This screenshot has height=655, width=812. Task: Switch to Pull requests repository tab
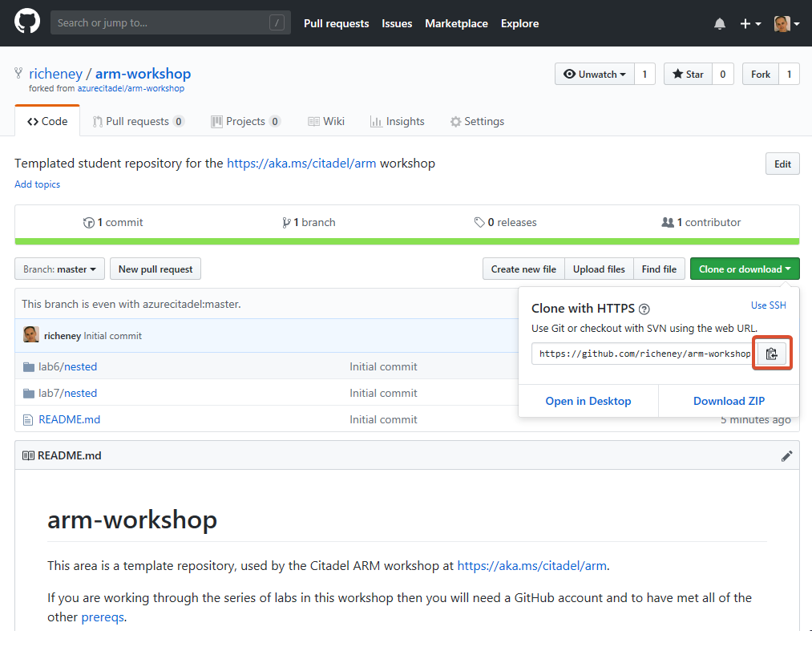click(x=138, y=121)
